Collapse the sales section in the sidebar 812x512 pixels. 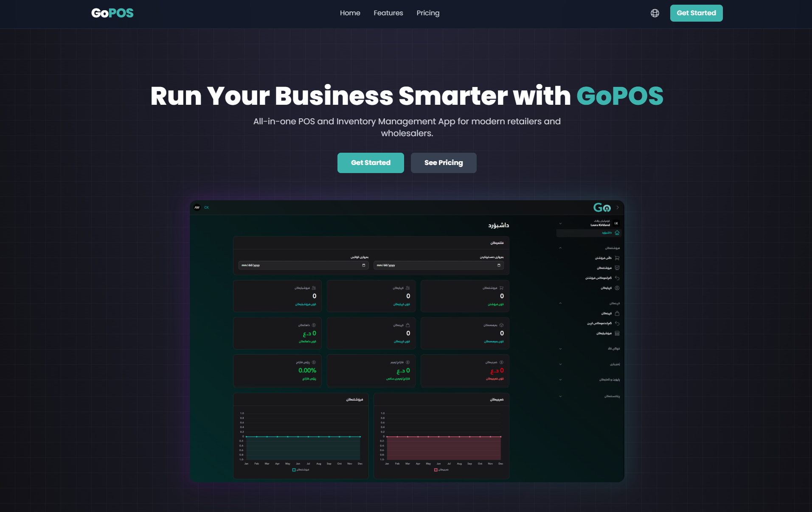point(560,248)
